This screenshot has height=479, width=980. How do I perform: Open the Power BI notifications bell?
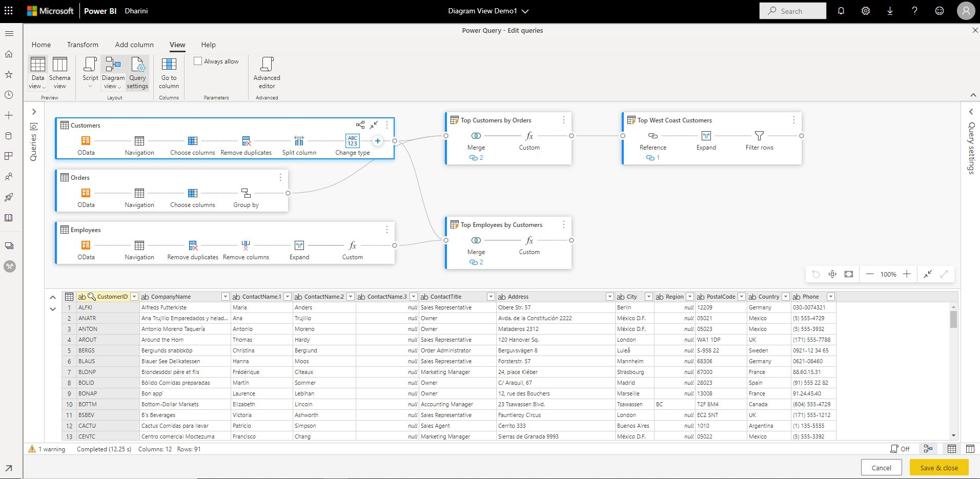(841, 11)
